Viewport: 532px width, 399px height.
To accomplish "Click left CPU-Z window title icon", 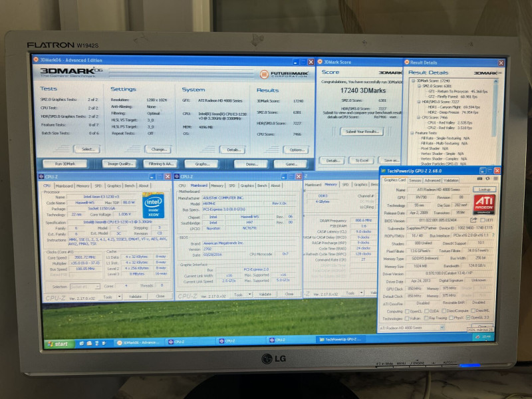I will tap(41, 176).
